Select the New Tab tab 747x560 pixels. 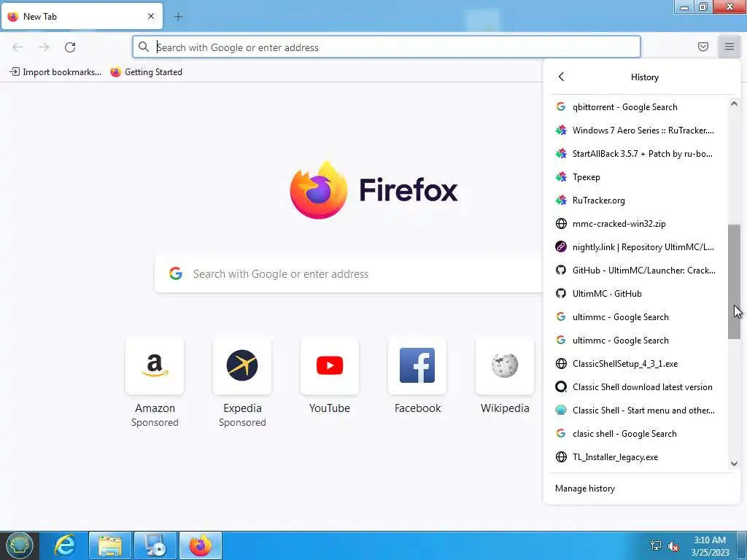pyautogui.click(x=82, y=16)
